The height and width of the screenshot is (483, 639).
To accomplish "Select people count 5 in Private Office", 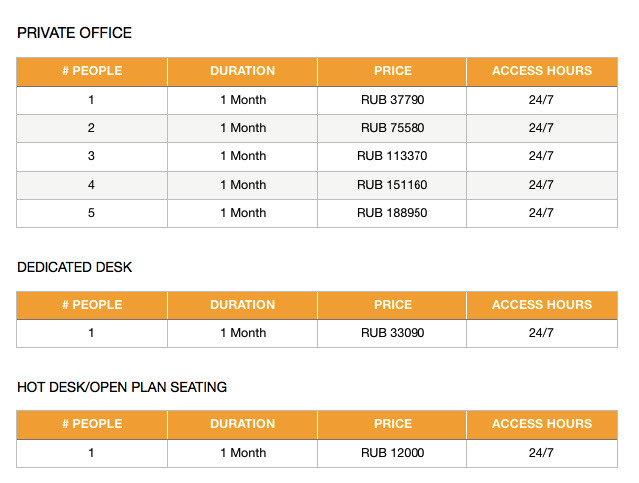I will [x=91, y=213].
